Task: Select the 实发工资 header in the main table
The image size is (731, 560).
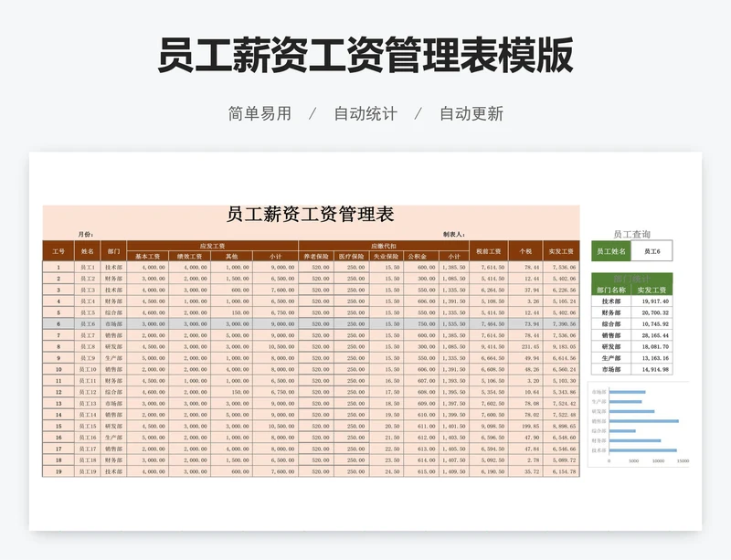Action: click(x=561, y=251)
